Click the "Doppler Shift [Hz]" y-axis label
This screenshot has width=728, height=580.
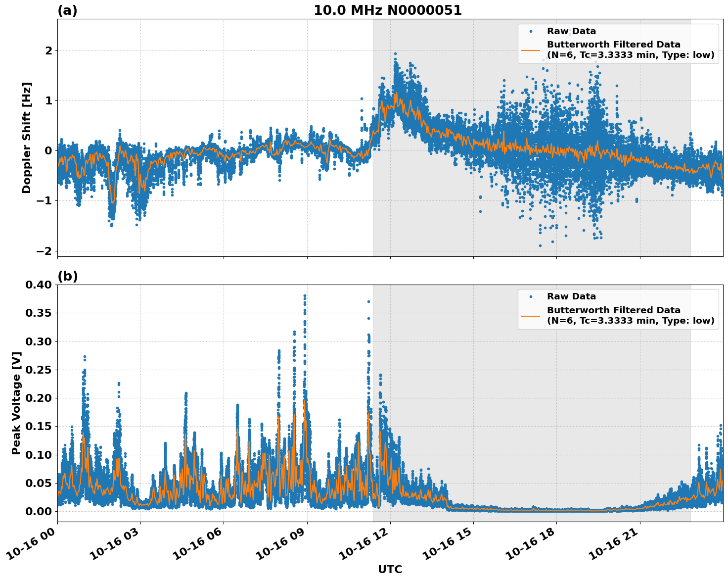(27, 138)
